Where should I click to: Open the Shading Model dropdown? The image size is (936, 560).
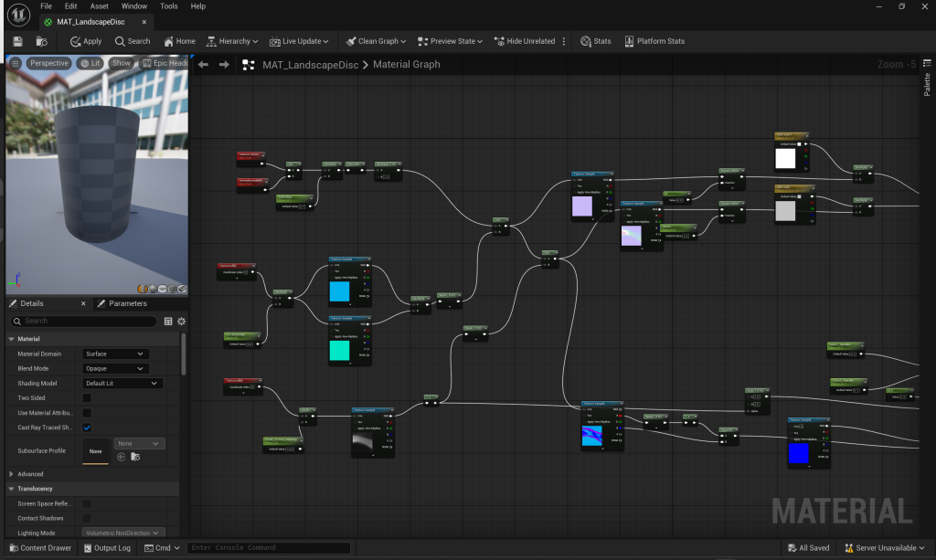(122, 384)
